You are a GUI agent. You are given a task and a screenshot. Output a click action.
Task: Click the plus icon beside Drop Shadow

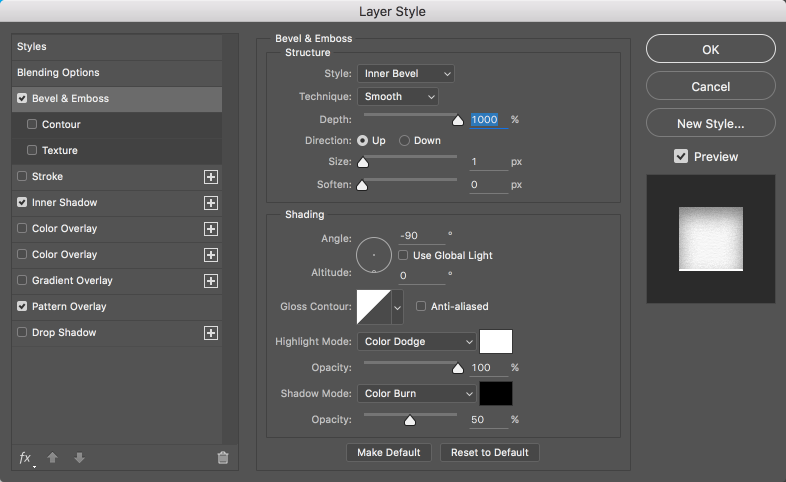[x=211, y=333]
